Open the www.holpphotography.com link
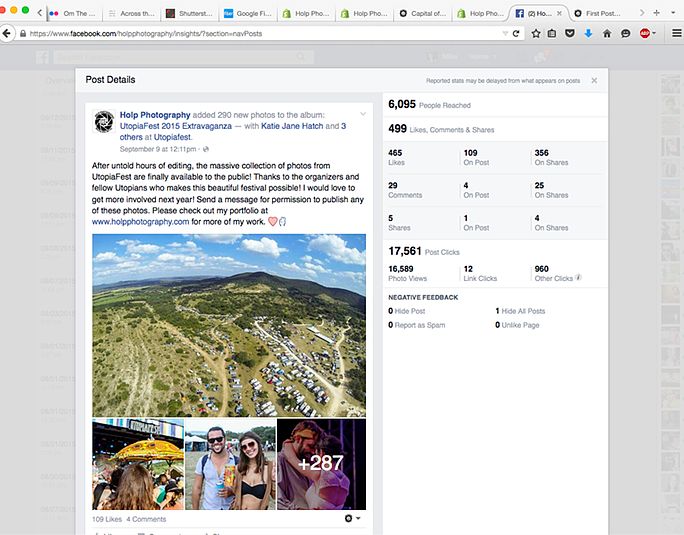Viewport: 684px width, 535px height. point(140,222)
